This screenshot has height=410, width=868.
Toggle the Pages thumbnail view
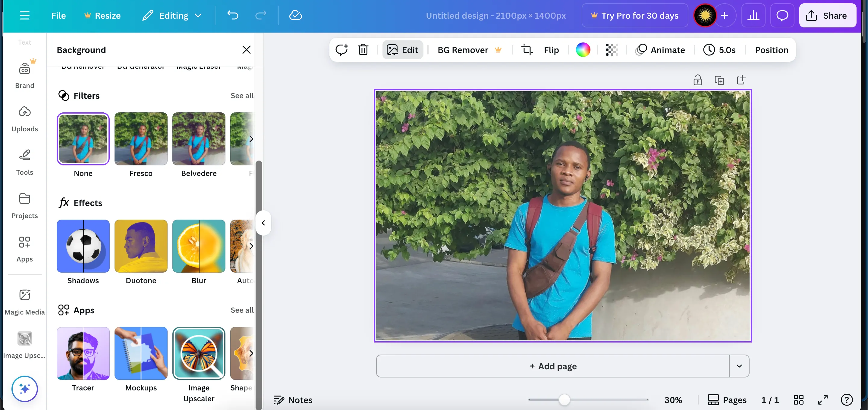tap(727, 400)
